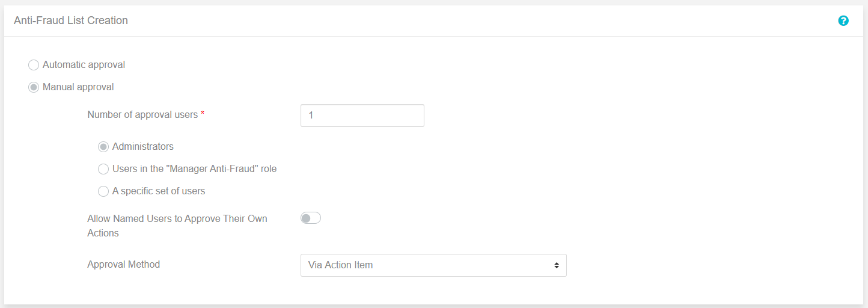Choose the specific set of users radio circle
The height and width of the screenshot is (308, 868).
coord(103,191)
